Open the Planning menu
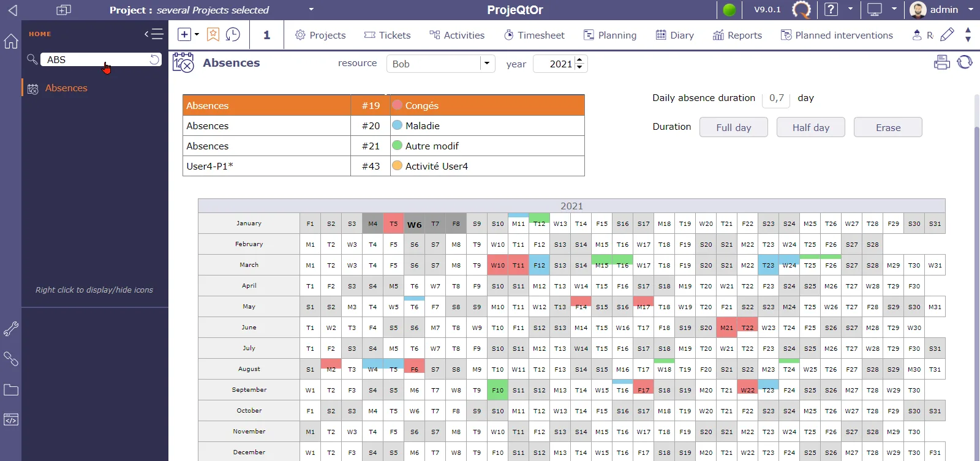Screen dimensions: 980x461 [610, 36]
